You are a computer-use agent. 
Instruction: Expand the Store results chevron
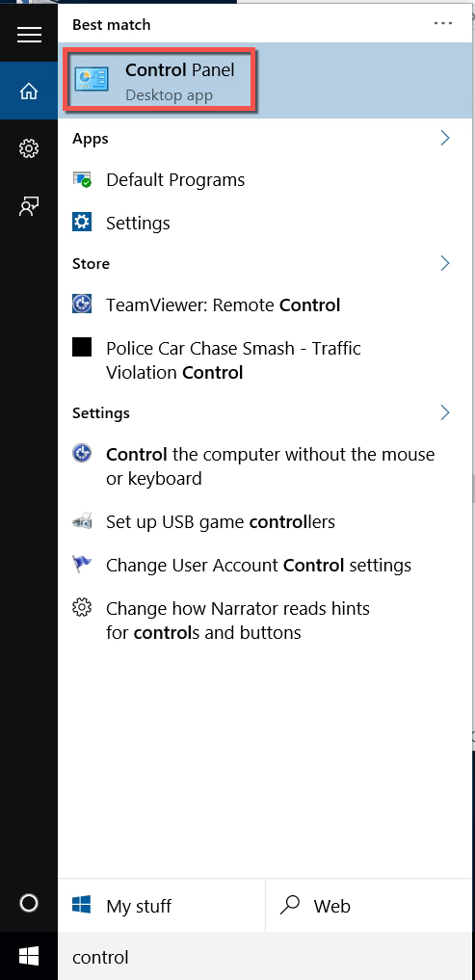pos(445,263)
